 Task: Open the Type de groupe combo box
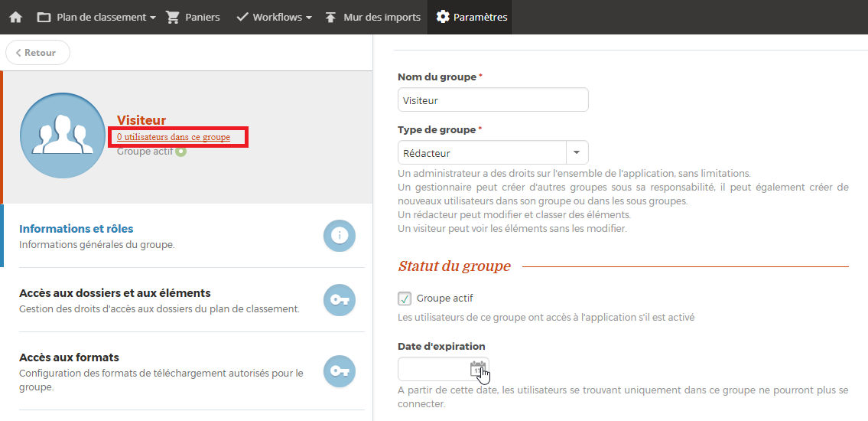coord(493,152)
